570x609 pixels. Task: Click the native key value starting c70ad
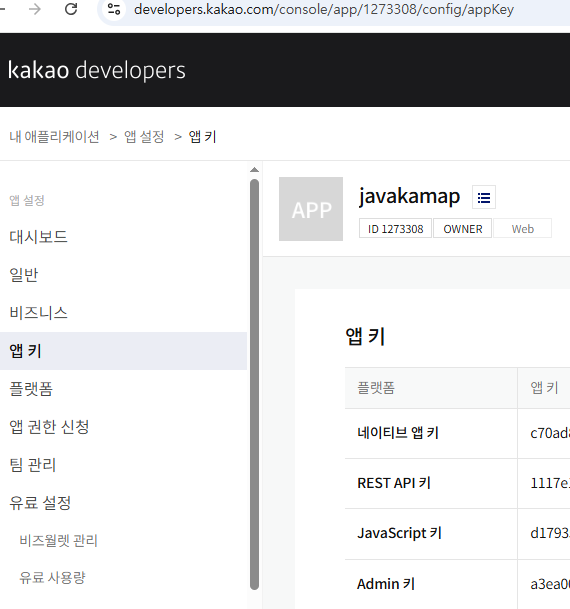[x=550, y=433]
